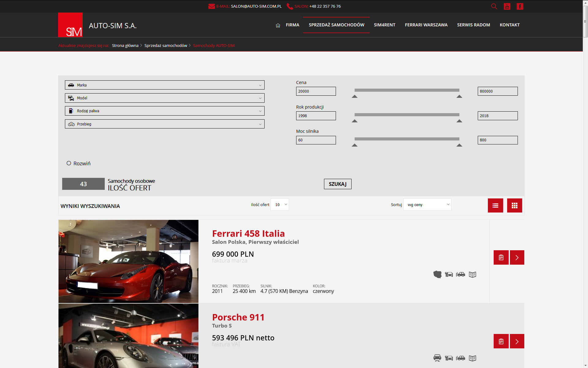The height and width of the screenshot is (368, 588).
Task: Click the Rok produkcji slider minimum handle
Action: 355,121
